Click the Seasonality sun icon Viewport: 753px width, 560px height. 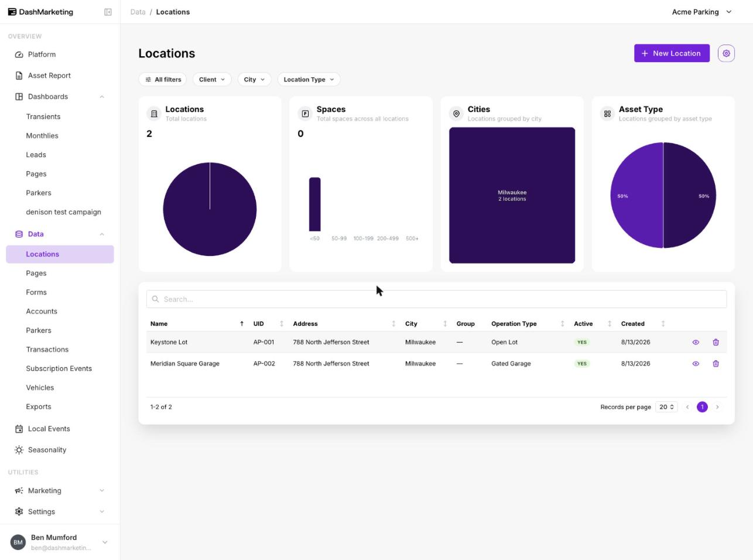point(19,450)
